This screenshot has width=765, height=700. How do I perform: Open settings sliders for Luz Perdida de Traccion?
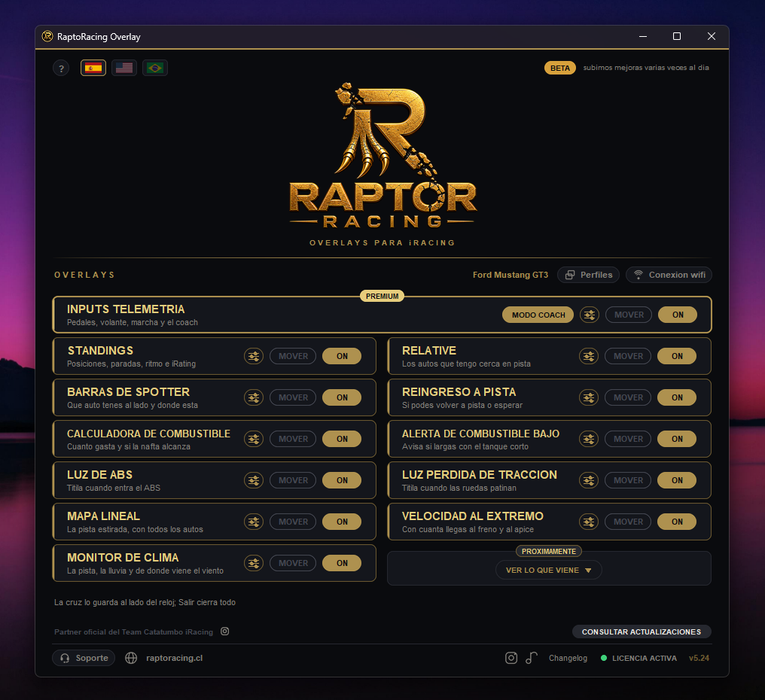(x=589, y=480)
